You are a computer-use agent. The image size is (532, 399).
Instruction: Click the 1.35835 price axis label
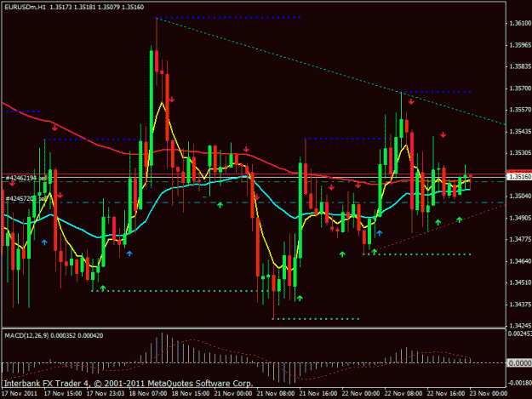tap(520, 66)
